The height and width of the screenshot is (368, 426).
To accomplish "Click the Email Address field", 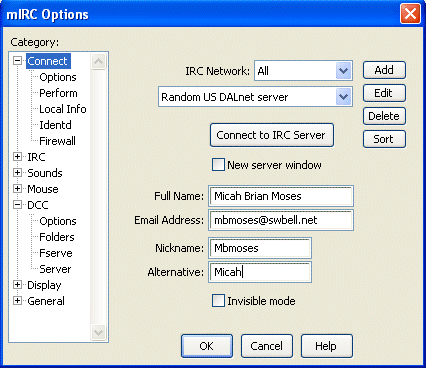I will [281, 220].
